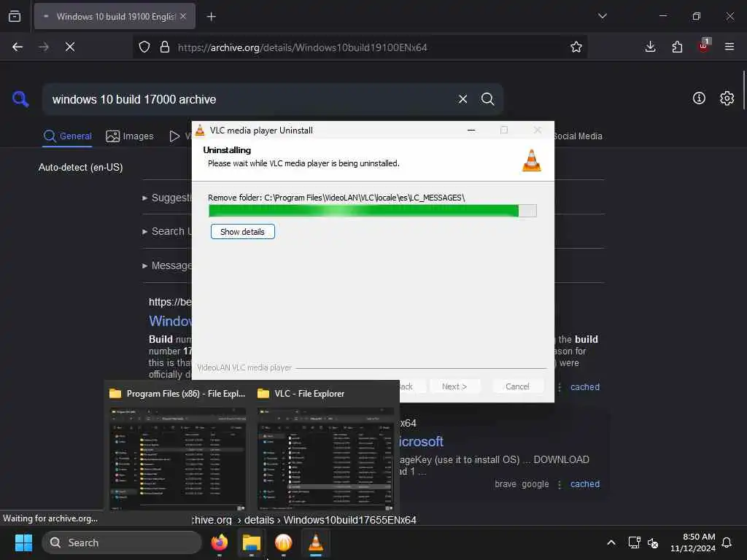The width and height of the screenshot is (747, 560).
Task: Click the tracking protection shield icon
Action: click(x=144, y=47)
